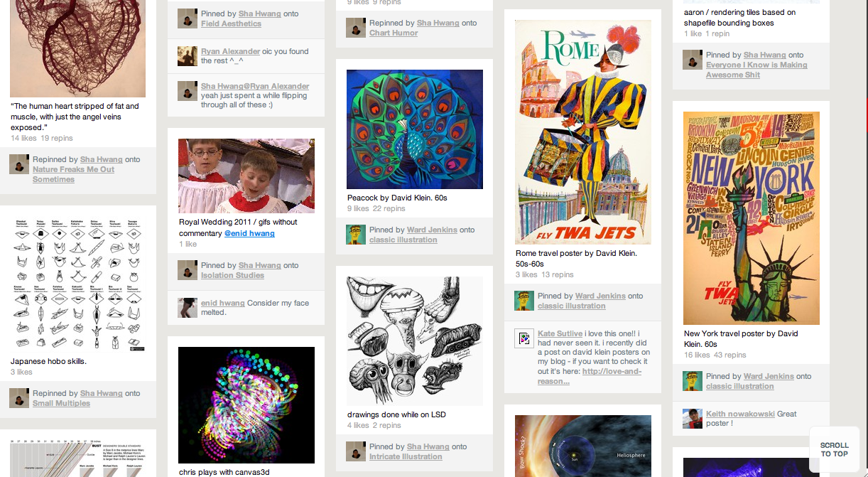Screen dimensions: 868x477
Task: Open the Rome travel poster pin image
Action: pyautogui.click(x=583, y=132)
